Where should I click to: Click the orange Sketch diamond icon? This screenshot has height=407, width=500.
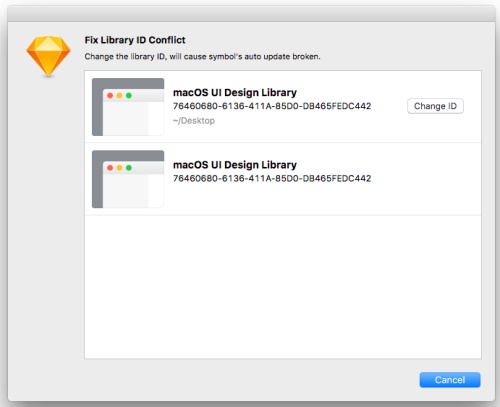pos(48,56)
